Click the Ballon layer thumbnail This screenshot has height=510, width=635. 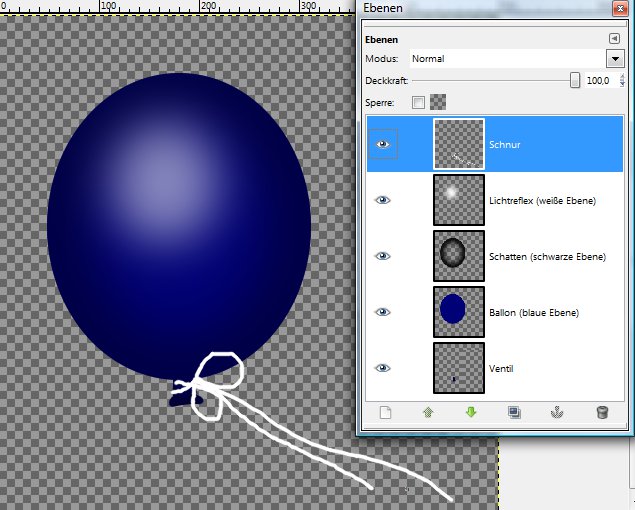pos(458,312)
